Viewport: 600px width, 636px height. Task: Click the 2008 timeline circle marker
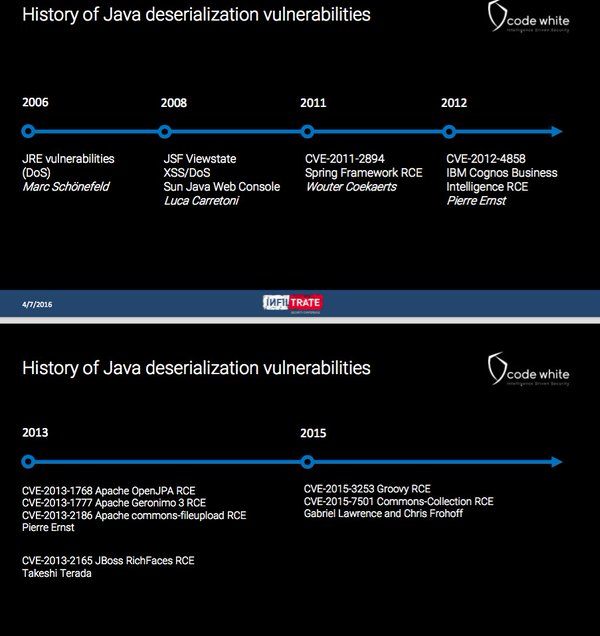coord(165,131)
